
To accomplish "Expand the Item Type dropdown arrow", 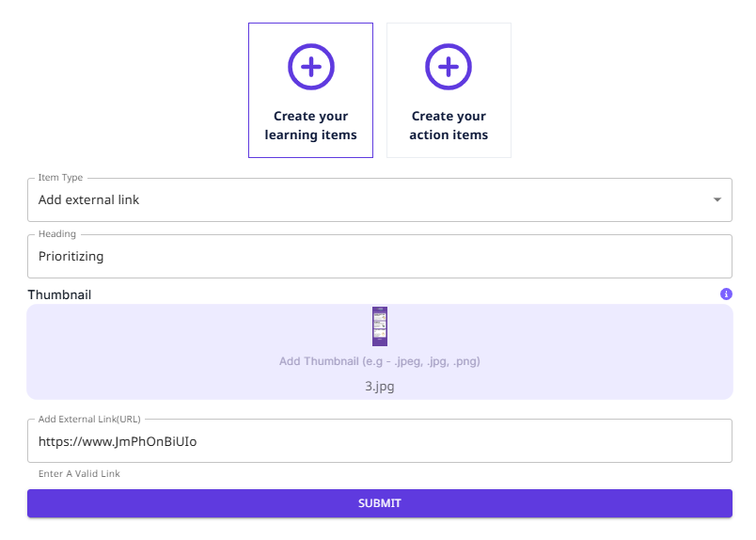I will point(717,199).
